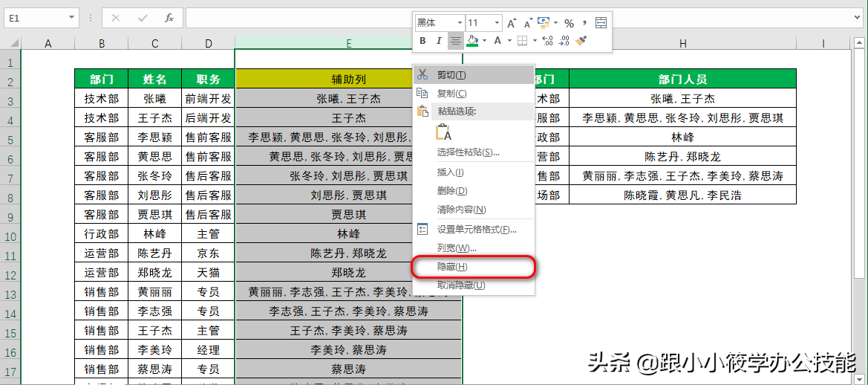Image resolution: width=868 pixels, height=385 pixels.
Task: Expand accounting format dropdown arrow
Action: (555, 23)
